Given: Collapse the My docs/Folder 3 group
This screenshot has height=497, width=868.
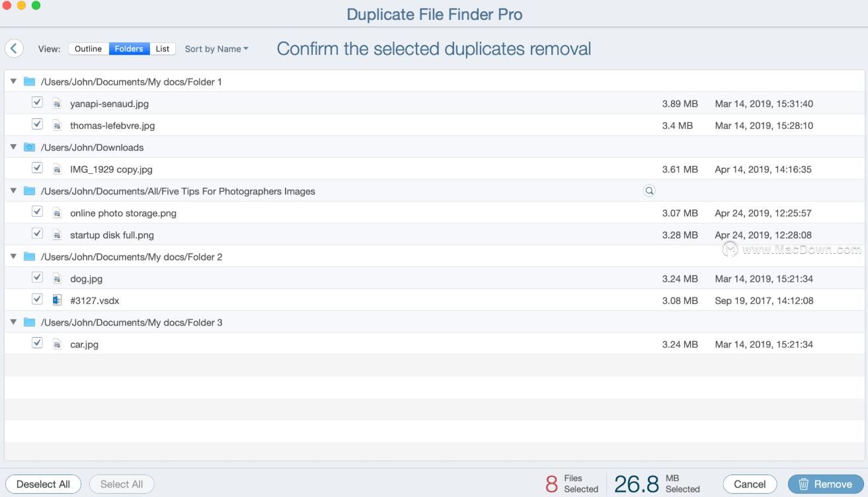Looking at the screenshot, I should point(13,321).
